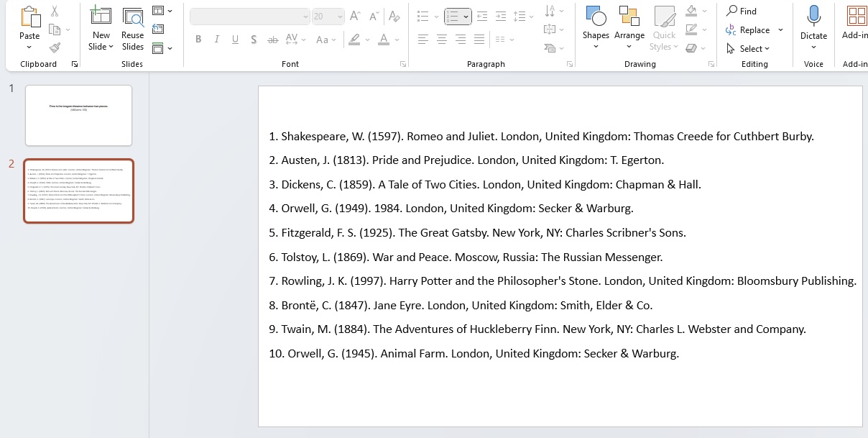Open the Change Case dropdown

click(327, 40)
